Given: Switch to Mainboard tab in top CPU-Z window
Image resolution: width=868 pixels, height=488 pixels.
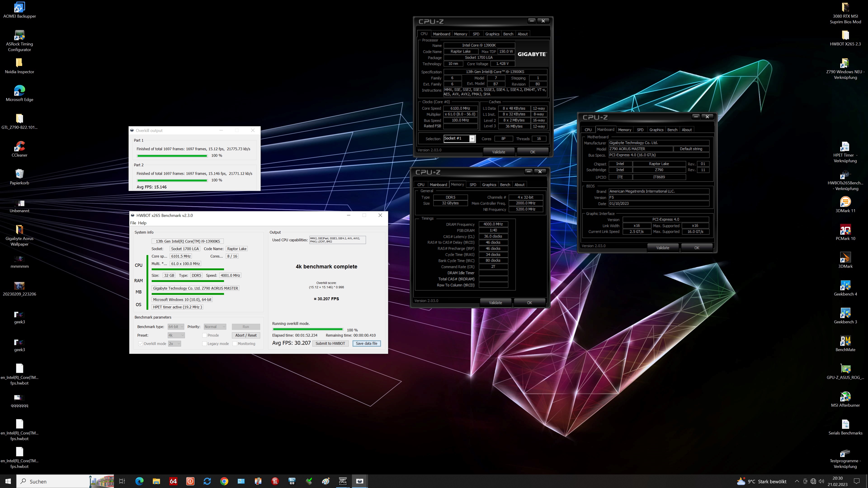Looking at the screenshot, I should point(441,34).
